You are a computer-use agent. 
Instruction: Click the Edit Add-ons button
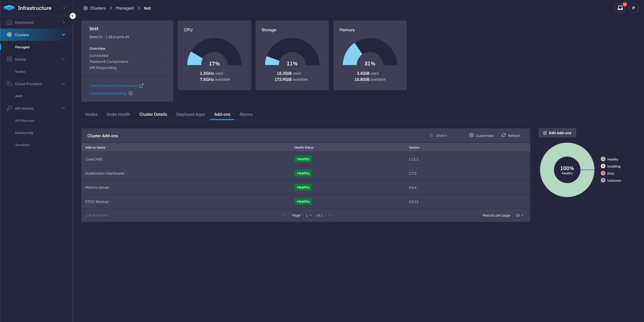[557, 133]
